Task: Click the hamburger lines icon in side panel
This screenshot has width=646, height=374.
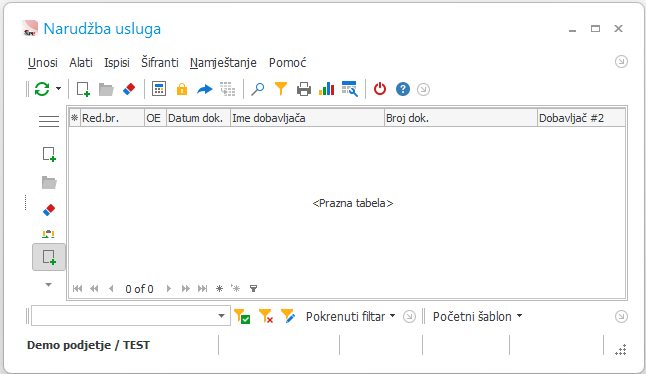Action: coord(49,121)
